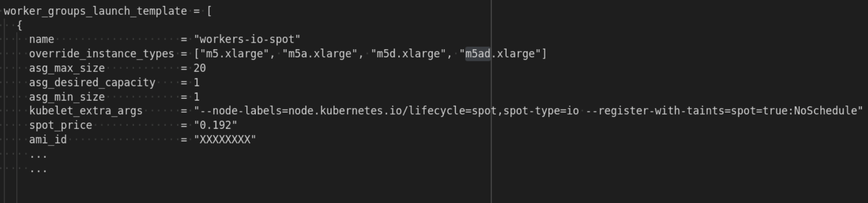Click the "XXXXXXXX" AMI value
868x203 pixels.
click(225, 140)
